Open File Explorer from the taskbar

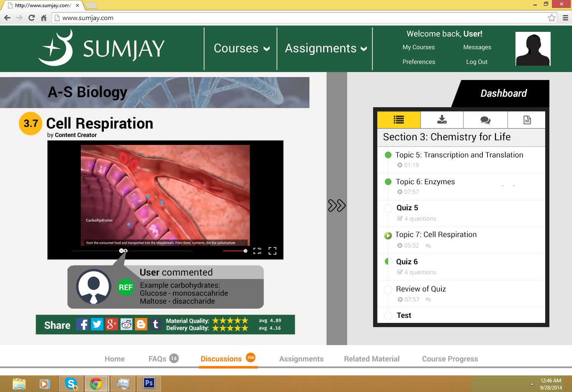[19, 384]
